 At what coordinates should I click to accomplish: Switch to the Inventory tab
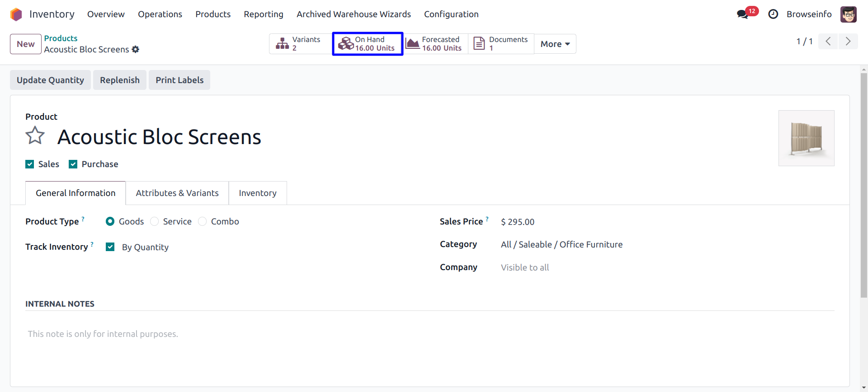257,193
